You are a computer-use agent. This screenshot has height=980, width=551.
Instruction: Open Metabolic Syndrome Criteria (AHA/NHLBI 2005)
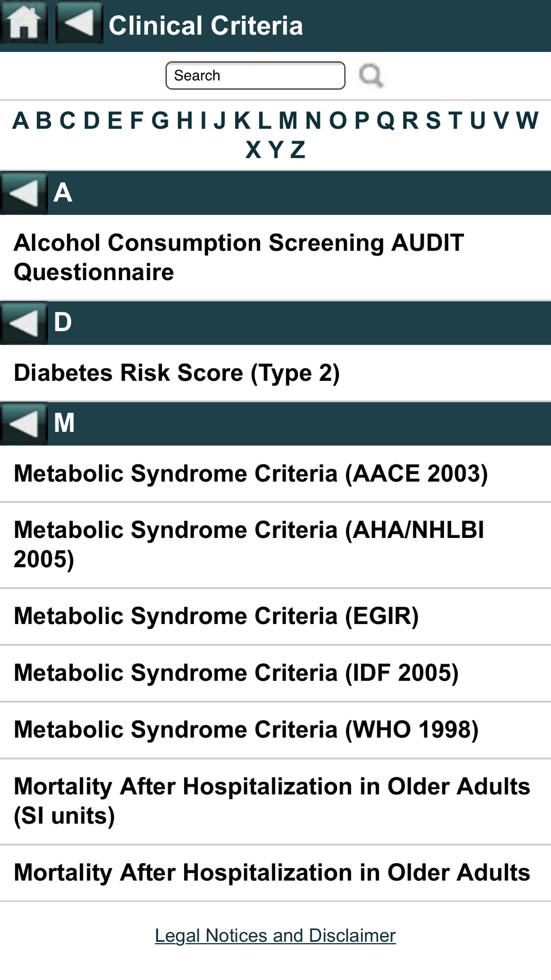275,545
